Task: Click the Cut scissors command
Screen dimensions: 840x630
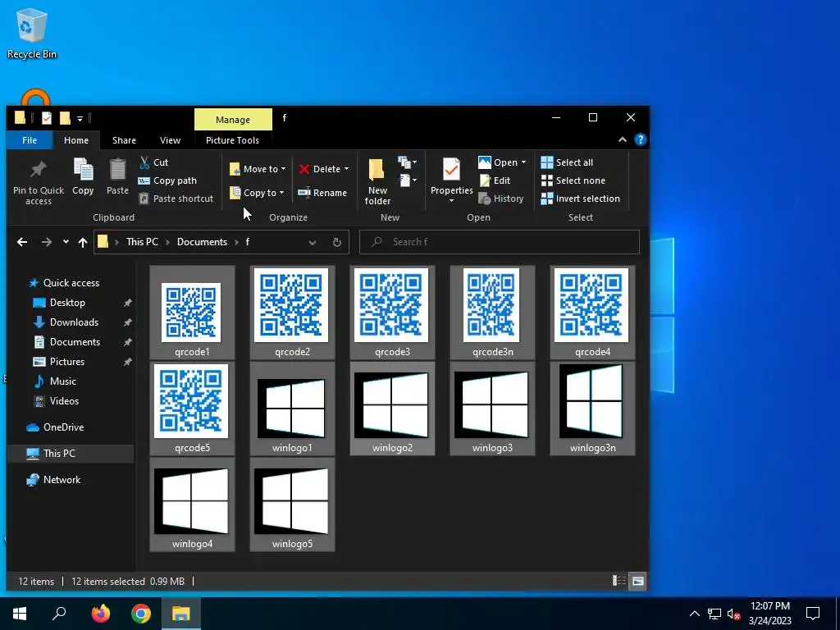Action: [x=153, y=162]
